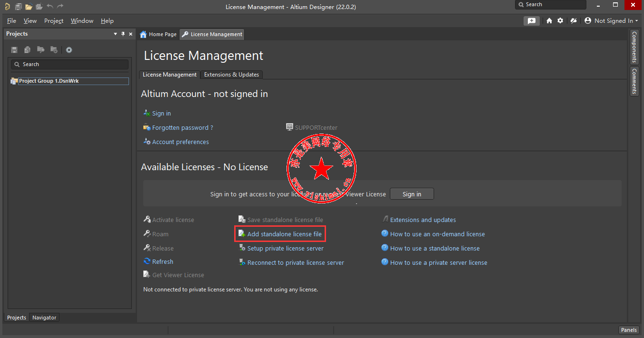This screenshot has height=338, width=644.
Task: Switch to the Home Page tab
Action: tap(158, 34)
